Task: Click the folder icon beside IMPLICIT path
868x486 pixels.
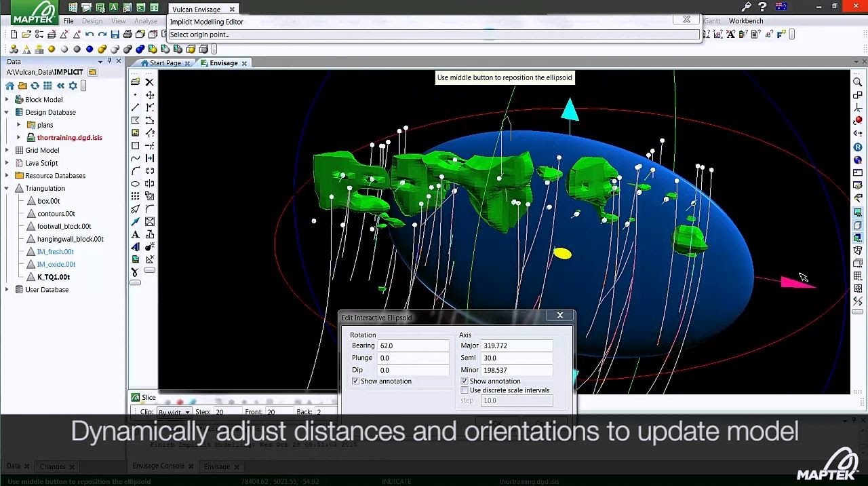Action: point(92,73)
